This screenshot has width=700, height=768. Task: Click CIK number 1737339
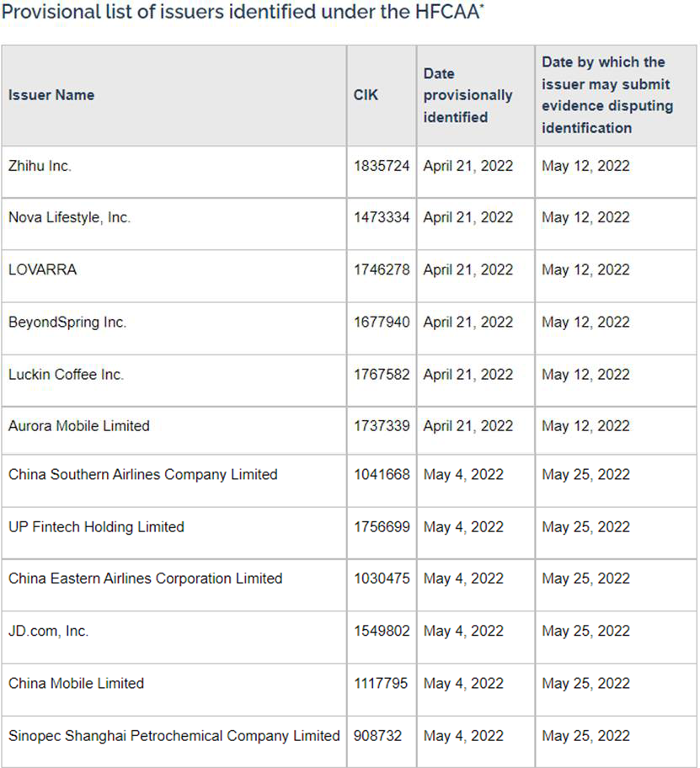coord(382,426)
